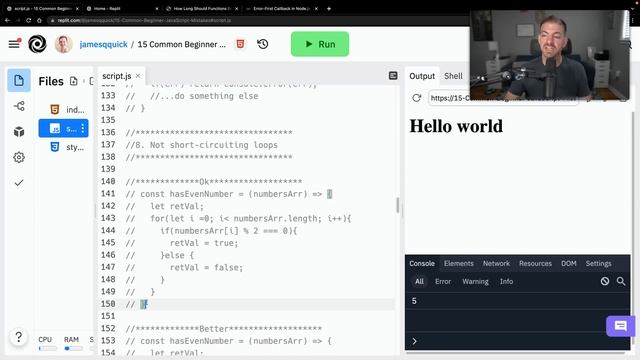Go to browser home page
The width and height of the screenshot is (640, 360).
pos(39,20)
